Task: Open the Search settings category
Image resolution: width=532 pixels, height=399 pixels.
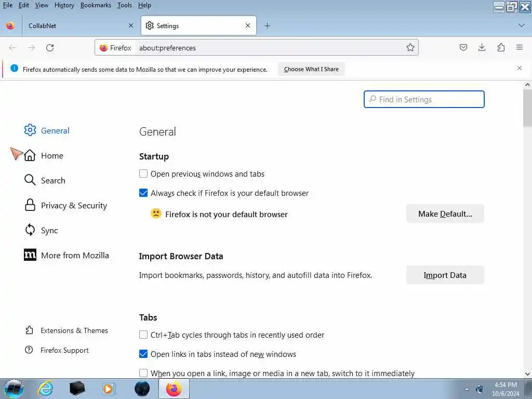Action: click(45, 180)
